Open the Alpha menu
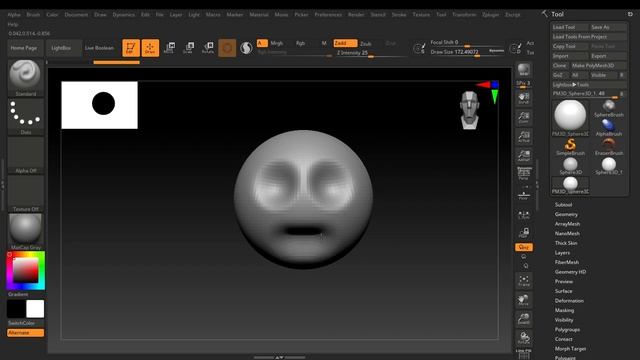 pos(14,15)
